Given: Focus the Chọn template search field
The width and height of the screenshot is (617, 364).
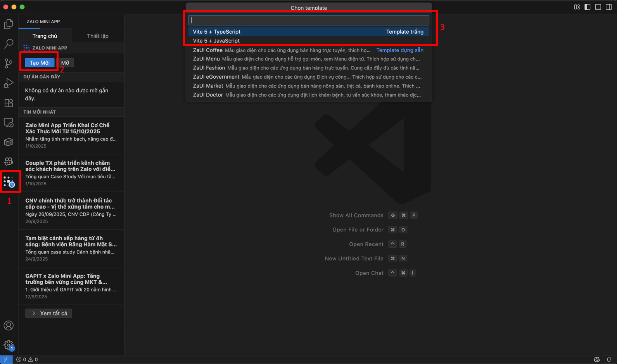Looking at the screenshot, I should point(308,20).
